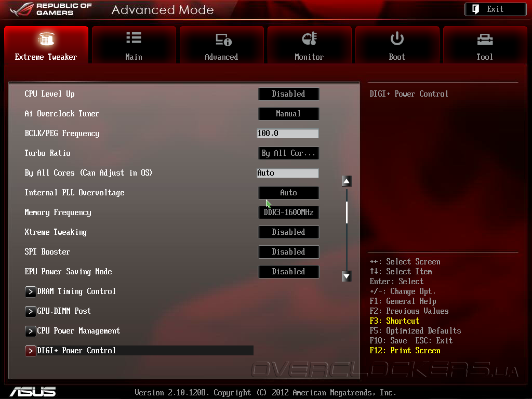This screenshot has width=532, height=399.
Task: Click the Boot power icon
Action: (x=397, y=38)
